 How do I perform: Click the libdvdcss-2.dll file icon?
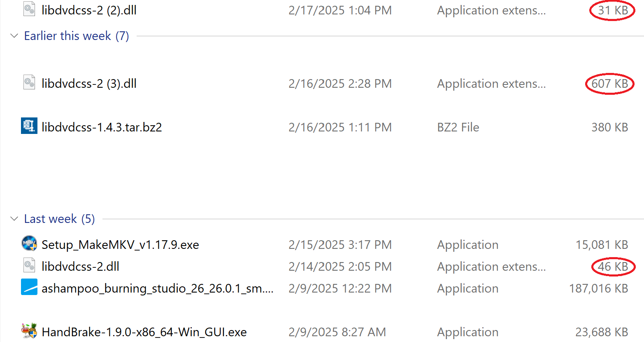(29, 265)
